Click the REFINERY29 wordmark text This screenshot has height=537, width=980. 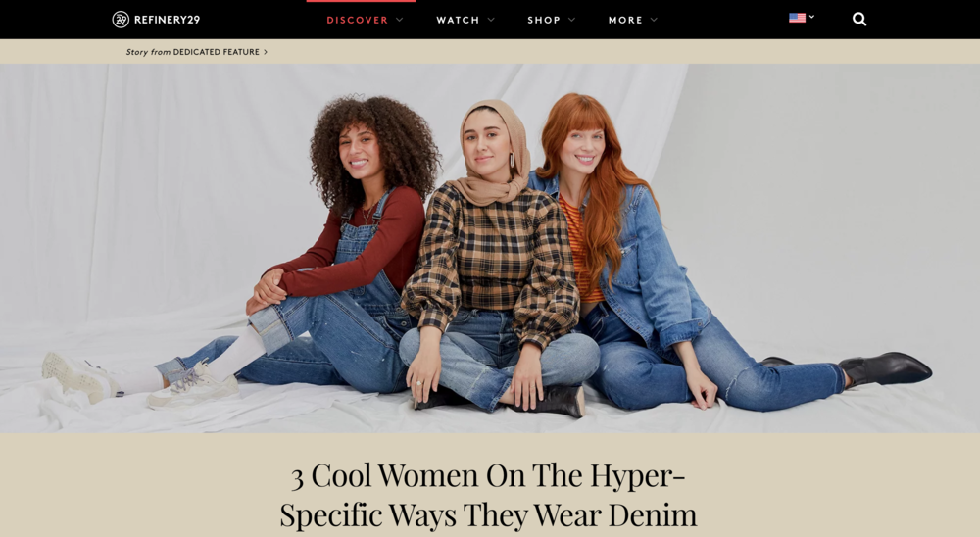point(167,20)
